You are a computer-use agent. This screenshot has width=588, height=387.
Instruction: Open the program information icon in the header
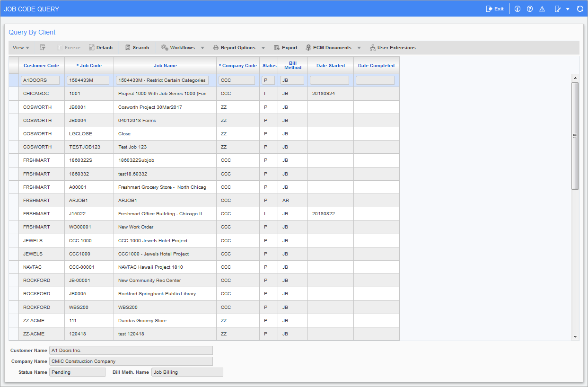[x=517, y=9]
